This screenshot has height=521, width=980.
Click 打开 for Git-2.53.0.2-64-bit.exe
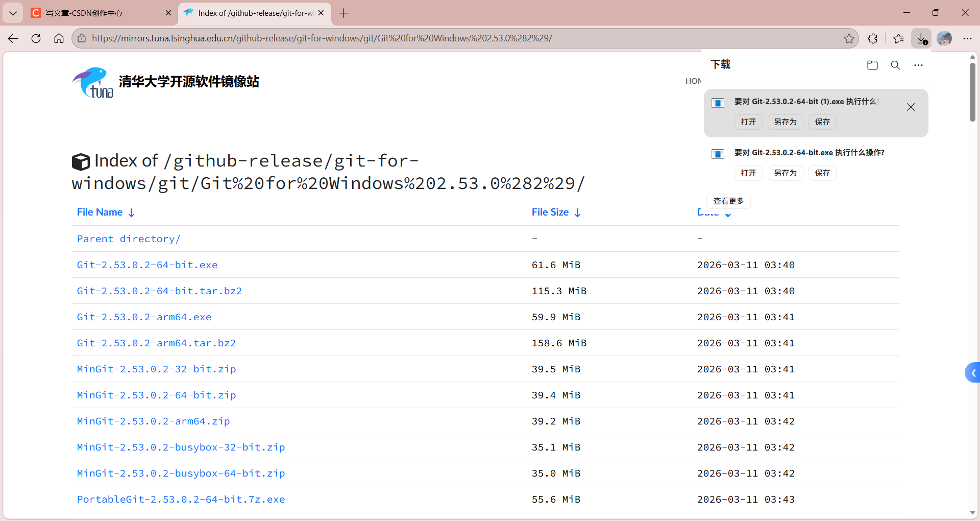pyautogui.click(x=748, y=173)
